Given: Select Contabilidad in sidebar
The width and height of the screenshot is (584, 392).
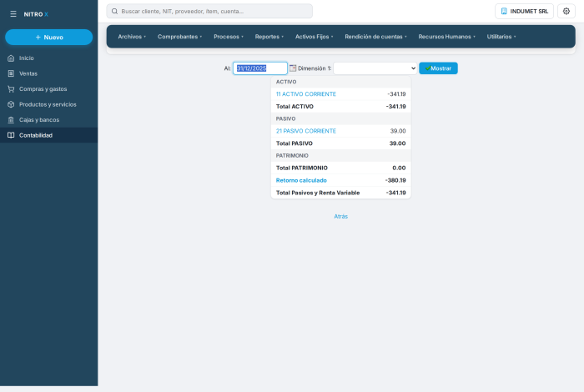Looking at the screenshot, I should (x=48, y=135).
